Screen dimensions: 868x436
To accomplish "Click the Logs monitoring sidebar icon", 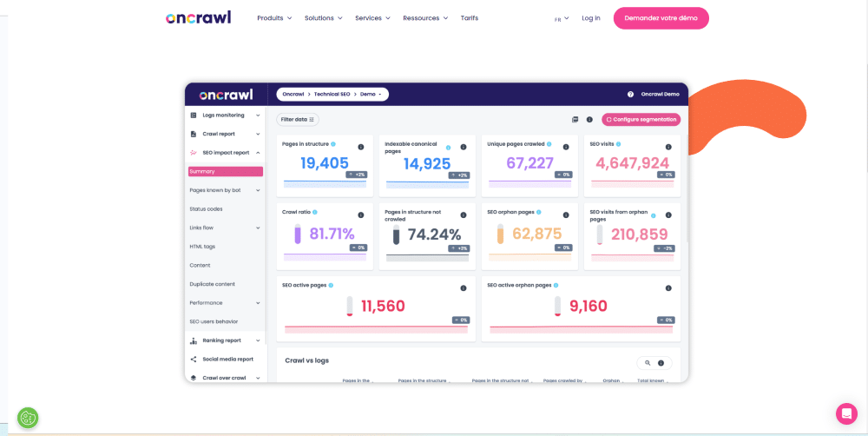I will [194, 116].
